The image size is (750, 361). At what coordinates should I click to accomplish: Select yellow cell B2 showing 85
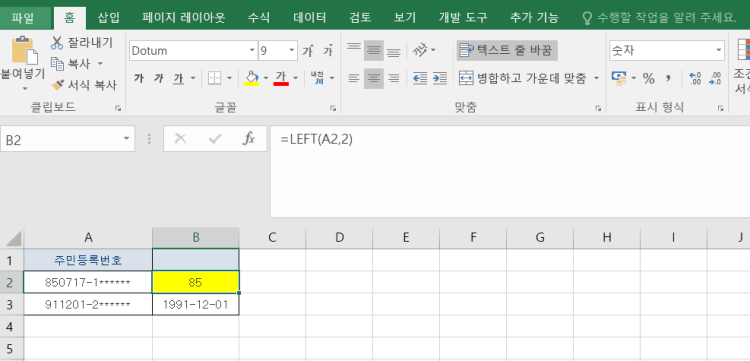tap(196, 282)
